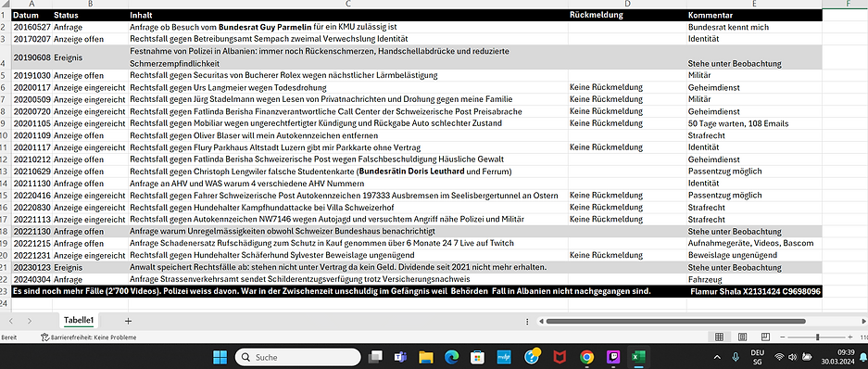This screenshot has height=369, width=868.
Task: Click next sheet navigation arrow
Action: pos(30,321)
